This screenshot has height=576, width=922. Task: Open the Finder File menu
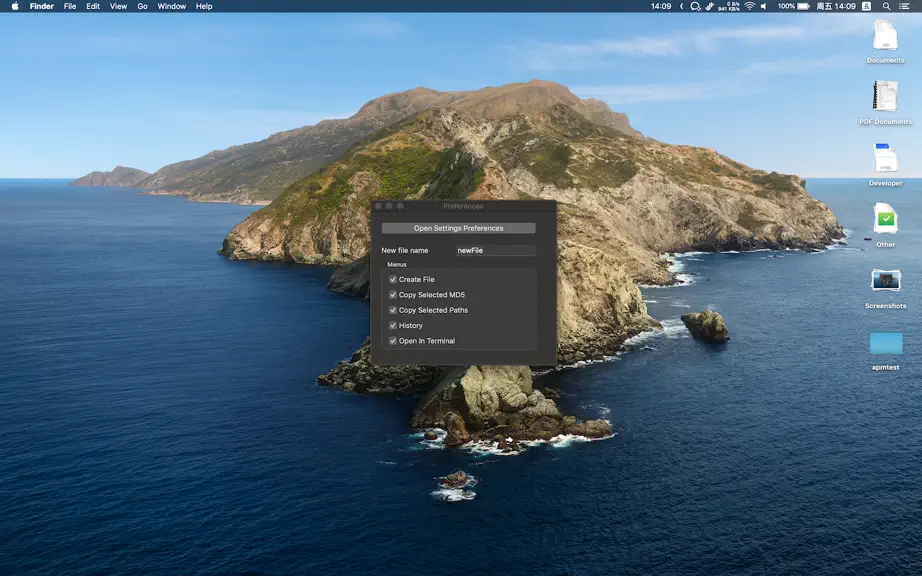point(70,6)
